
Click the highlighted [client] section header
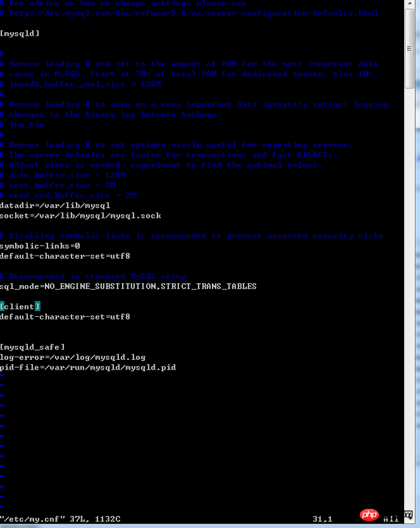tap(20, 306)
